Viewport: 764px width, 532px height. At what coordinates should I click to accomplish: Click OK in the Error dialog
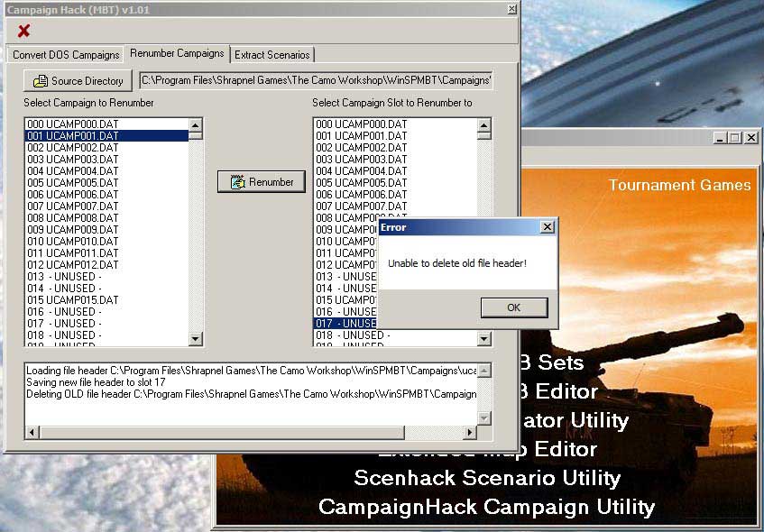click(x=513, y=307)
